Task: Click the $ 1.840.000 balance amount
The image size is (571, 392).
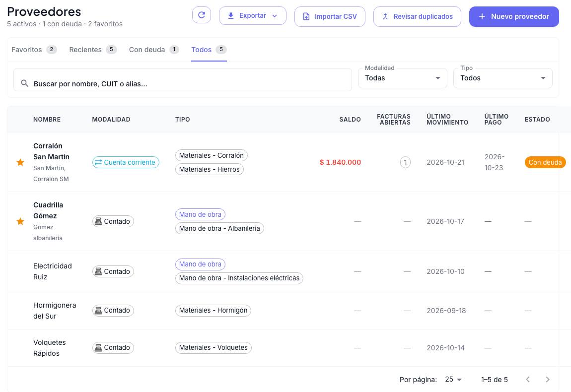Action: [x=340, y=162]
